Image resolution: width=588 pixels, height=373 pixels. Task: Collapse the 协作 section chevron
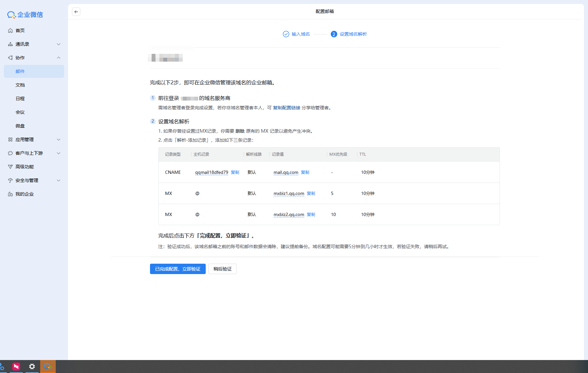click(x=59, y=58)
